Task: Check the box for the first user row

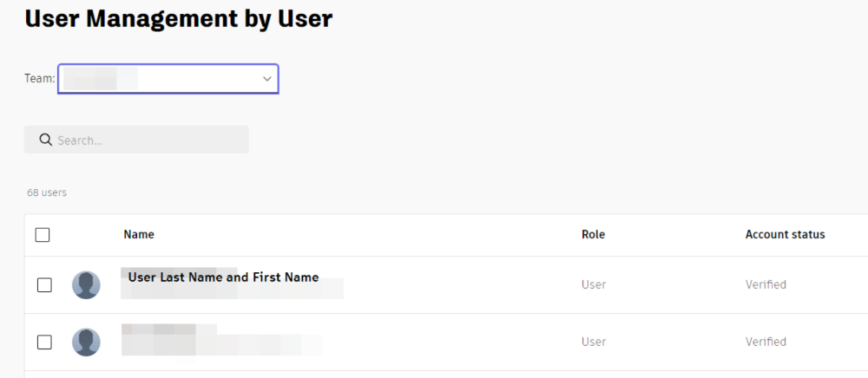Action: click(44, 284)
